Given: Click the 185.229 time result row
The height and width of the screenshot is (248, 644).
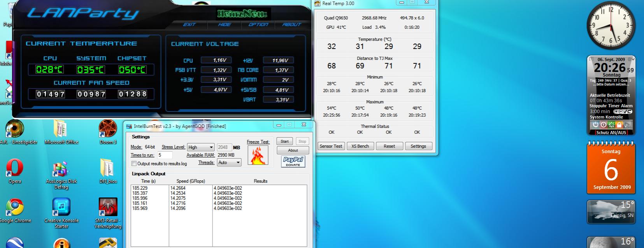Looking at the screenshot, I should (140, 188).
